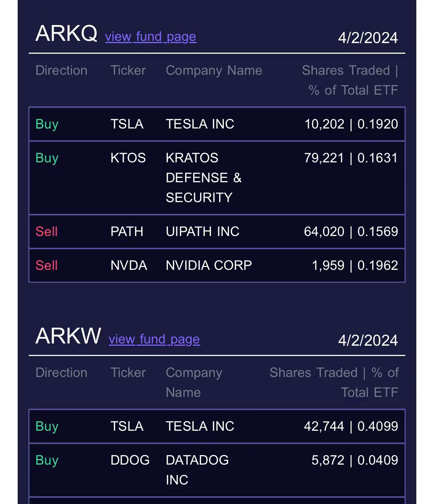434x504 pixels.
Task: Open the ARKQ view fund page link
Action: coord(151,37)
